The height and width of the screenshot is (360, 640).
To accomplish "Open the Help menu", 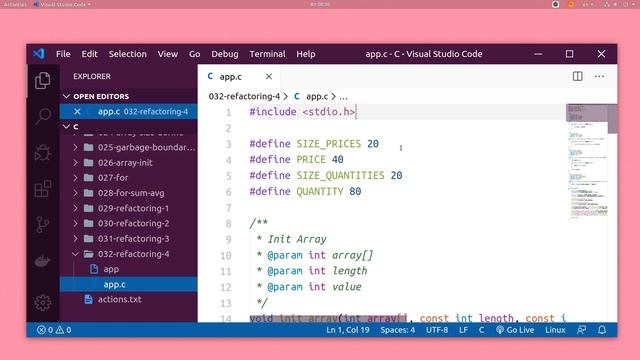I will point(306,54).
